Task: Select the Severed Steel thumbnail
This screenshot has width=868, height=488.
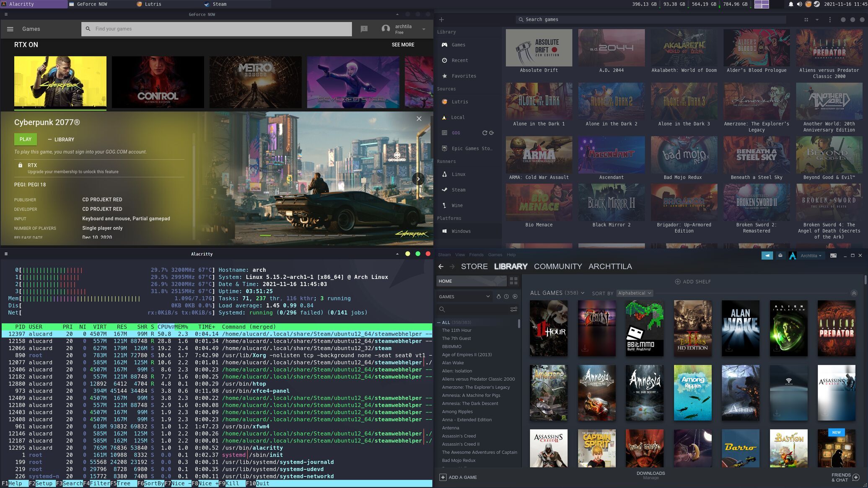Action: pos(353,82)
